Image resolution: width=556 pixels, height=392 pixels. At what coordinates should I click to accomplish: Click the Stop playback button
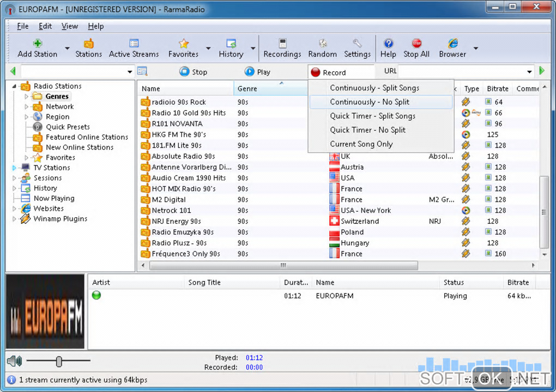pos(194,72)
